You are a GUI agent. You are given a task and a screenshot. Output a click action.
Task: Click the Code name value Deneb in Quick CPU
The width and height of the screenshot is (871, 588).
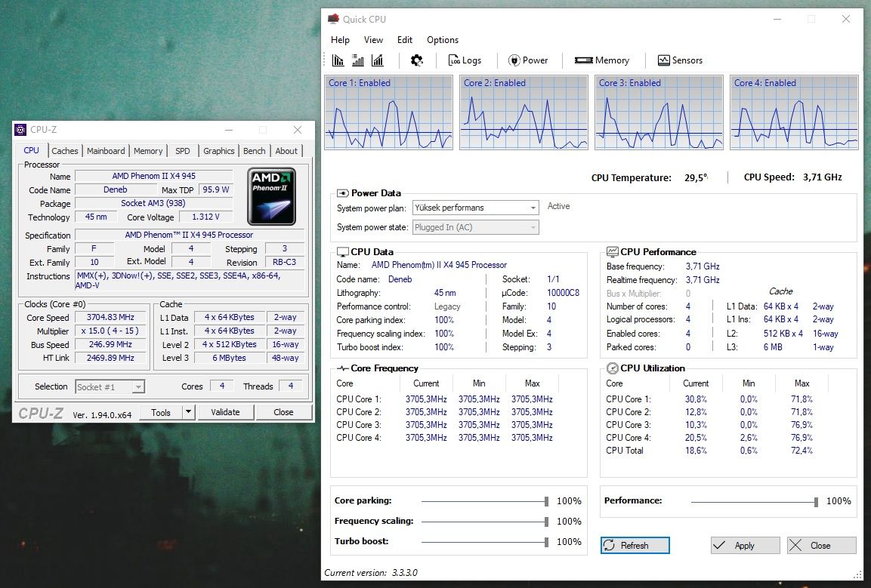(400, 279)
